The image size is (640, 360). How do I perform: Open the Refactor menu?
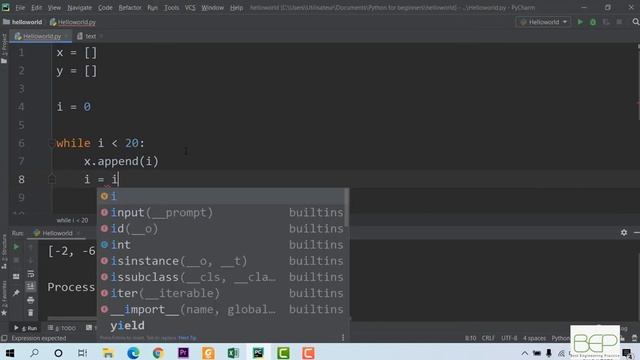point(130,8)
